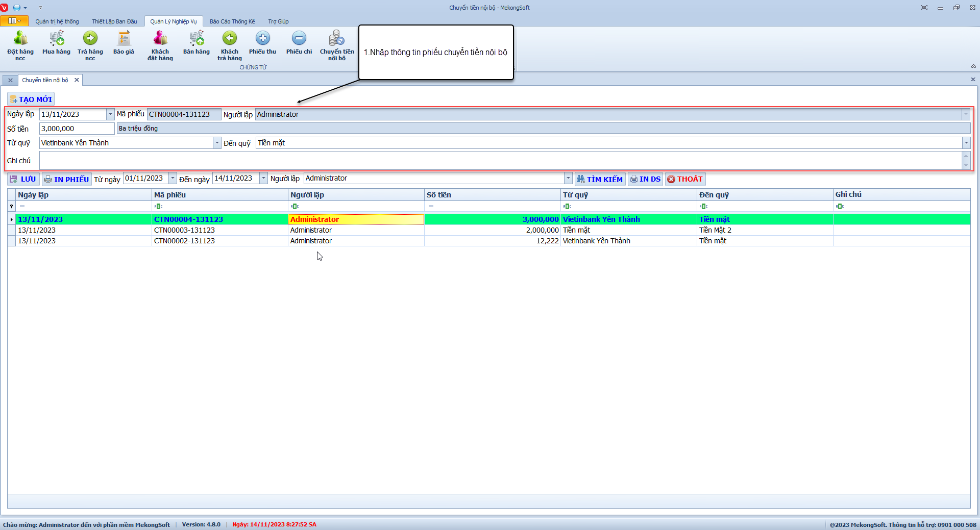
Task: Click the IN PHIẾU print button
Action: 66,179
